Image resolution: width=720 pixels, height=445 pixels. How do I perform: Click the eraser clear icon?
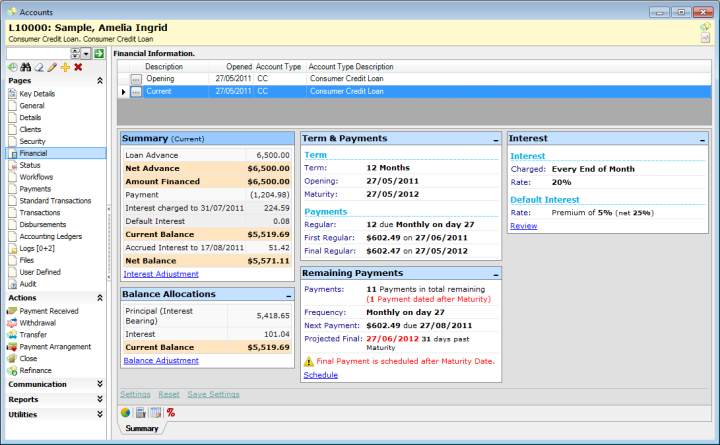point(39,67)
